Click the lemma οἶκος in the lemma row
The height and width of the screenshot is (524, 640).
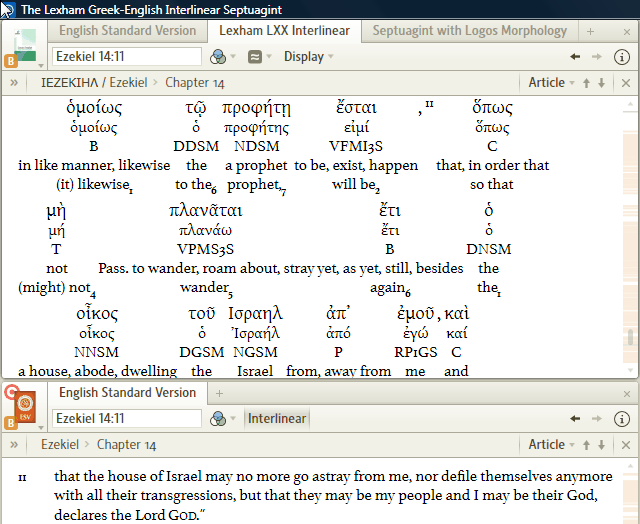[x=97, y=333]
